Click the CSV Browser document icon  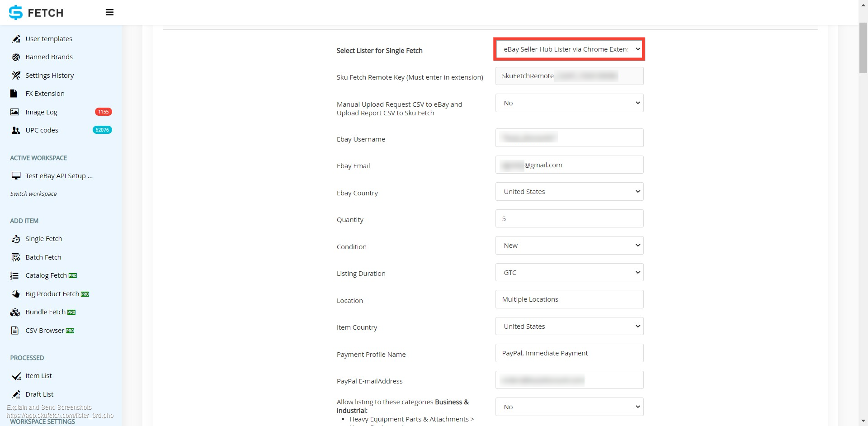15,331
